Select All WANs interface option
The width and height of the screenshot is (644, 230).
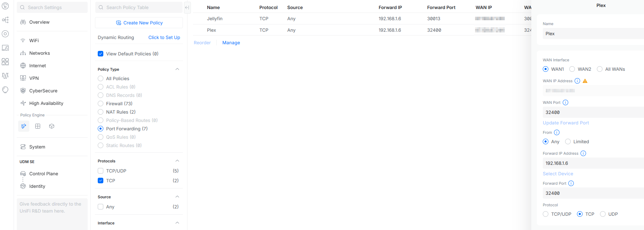click(600, 69)
